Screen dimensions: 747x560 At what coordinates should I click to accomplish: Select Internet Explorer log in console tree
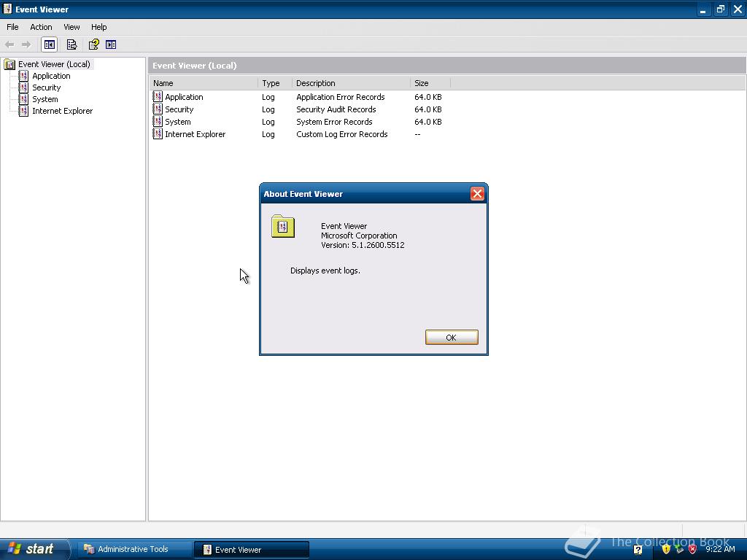coord(62,111)
